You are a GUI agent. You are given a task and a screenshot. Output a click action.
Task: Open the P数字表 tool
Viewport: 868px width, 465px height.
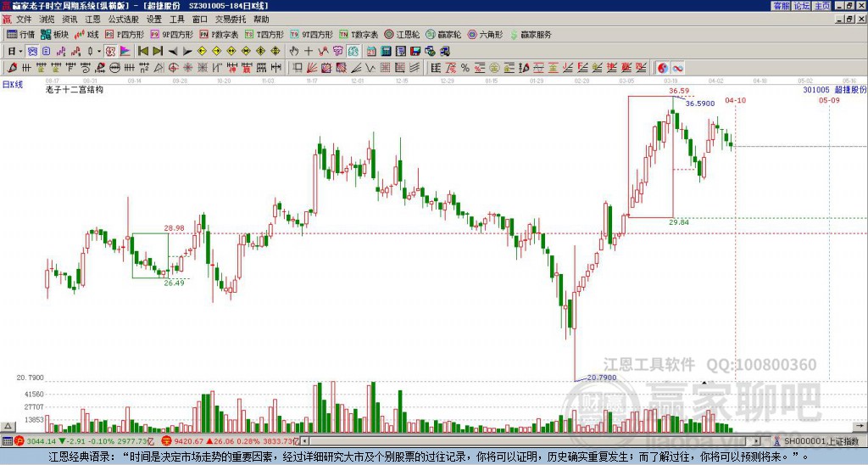[x=220, y=34]
